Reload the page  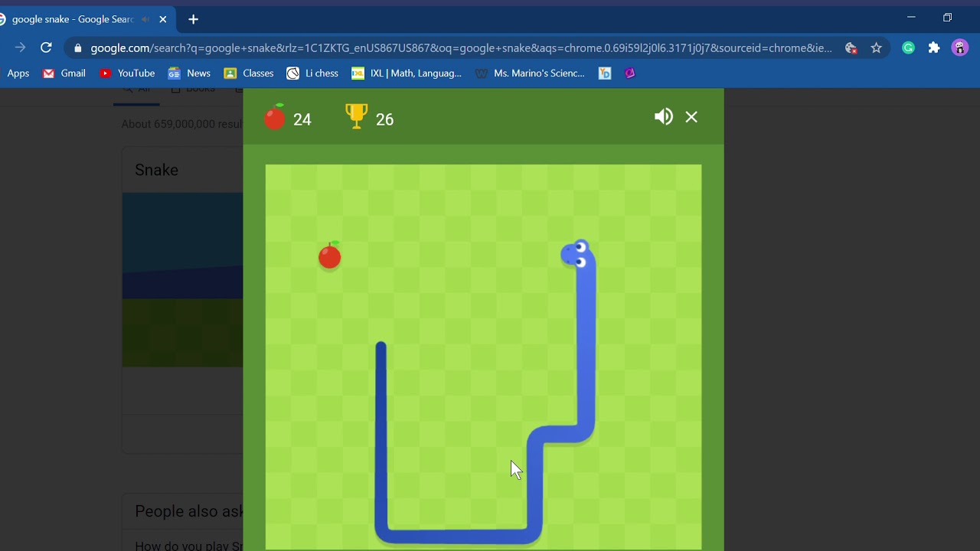pos(46,47)
